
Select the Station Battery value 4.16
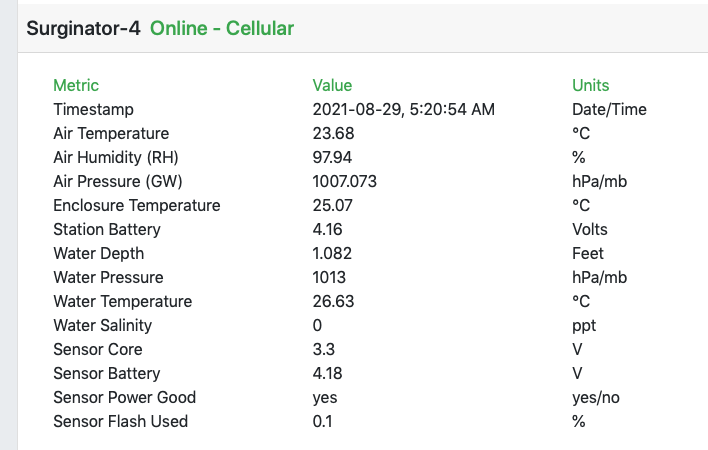tap(328, 229)
